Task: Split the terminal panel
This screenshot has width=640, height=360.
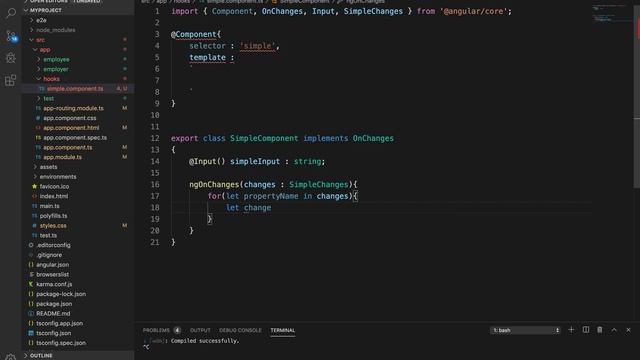Action: [x=586, y=330]
